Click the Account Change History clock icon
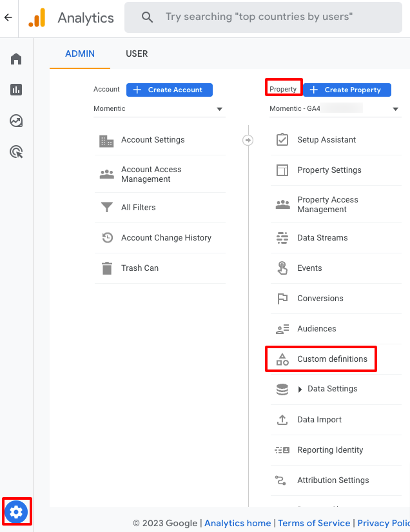Viewport: 410px width, 532px height. 108,237
